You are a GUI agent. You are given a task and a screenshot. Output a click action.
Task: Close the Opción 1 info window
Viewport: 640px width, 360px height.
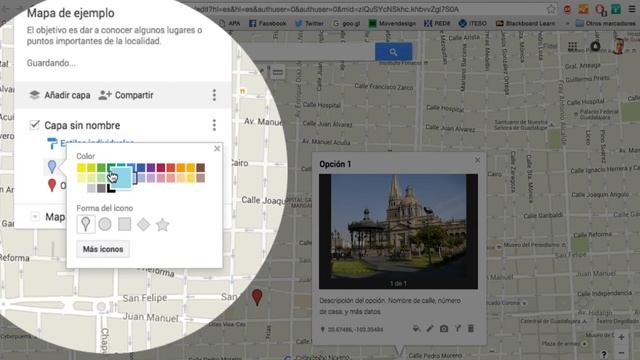(478, 160)
